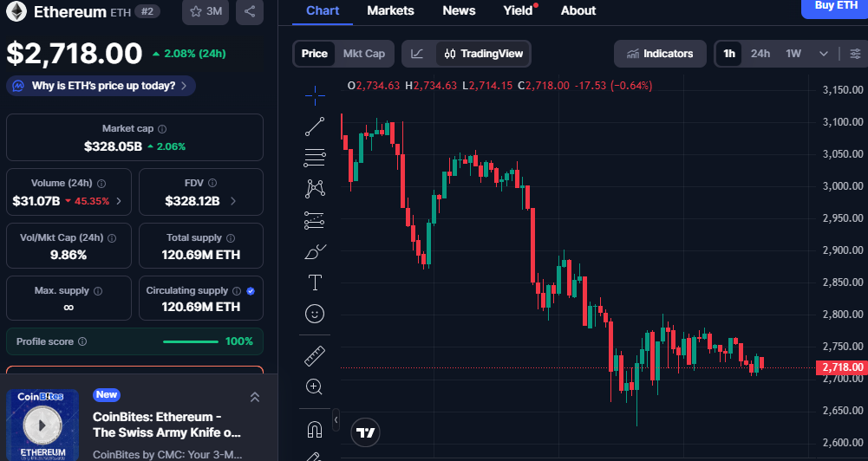Switch to the Markets tab
The height and width of the screenshot is (461, 868).
390,10
